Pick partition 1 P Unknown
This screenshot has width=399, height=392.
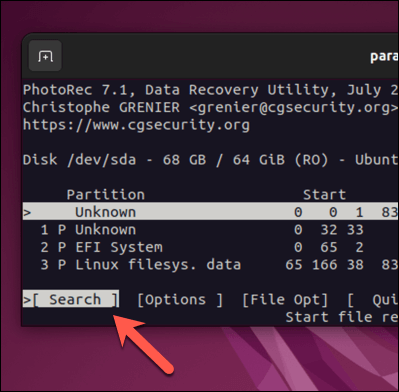click(x=211, y=230)
